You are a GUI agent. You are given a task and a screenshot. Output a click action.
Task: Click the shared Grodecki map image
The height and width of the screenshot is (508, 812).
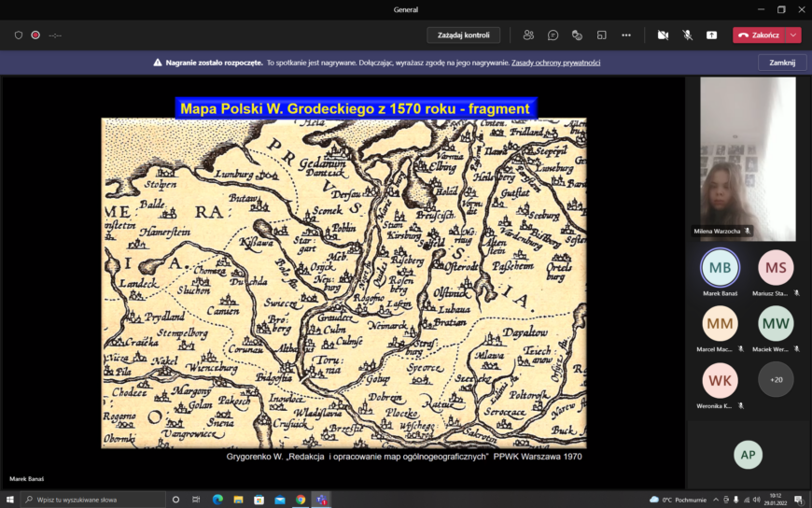point(343,283)
